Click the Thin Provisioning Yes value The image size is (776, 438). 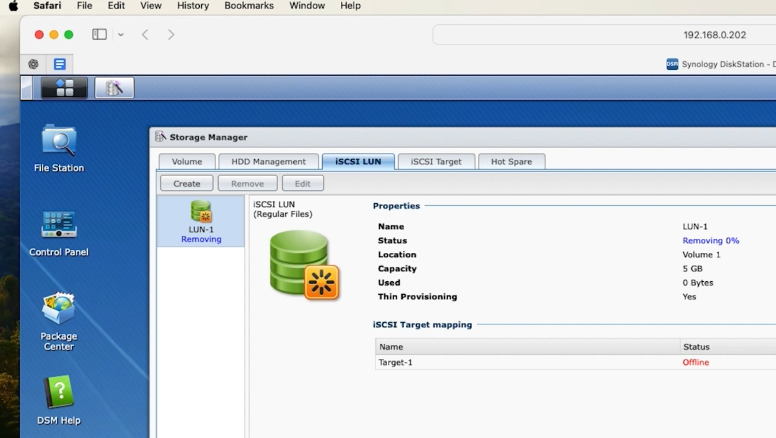(x=689, y=297)
